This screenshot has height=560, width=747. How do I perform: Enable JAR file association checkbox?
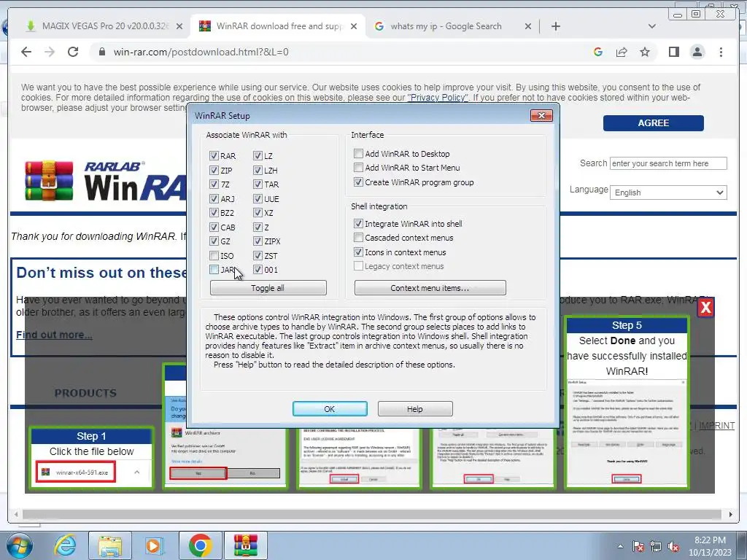pyautogui.click(x=214, y=270)
